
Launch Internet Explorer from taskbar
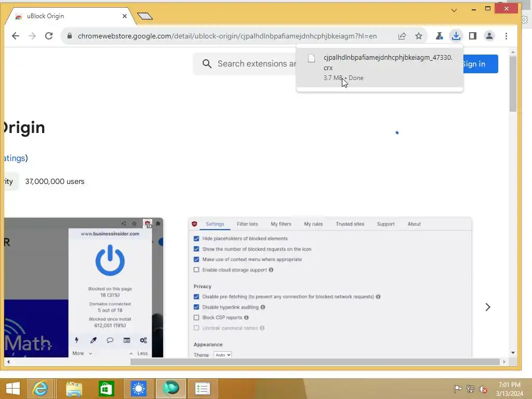point(40,389)
